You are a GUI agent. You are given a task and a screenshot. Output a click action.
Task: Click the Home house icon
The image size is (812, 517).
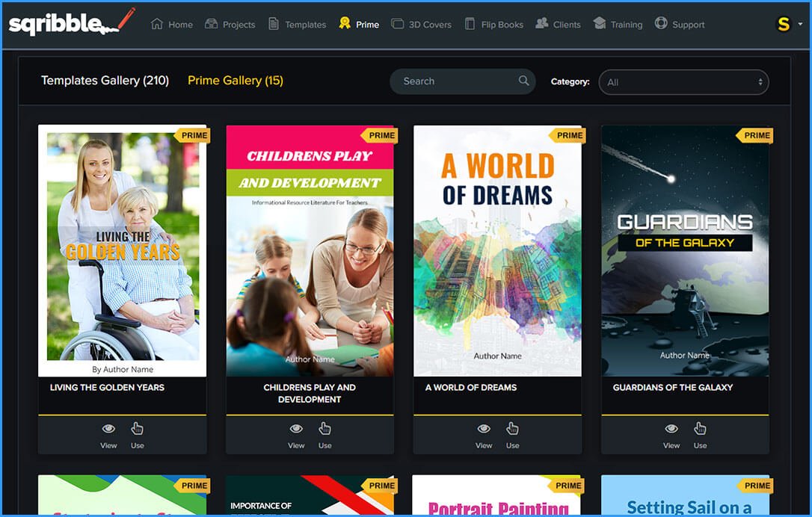tap(157, 24)
